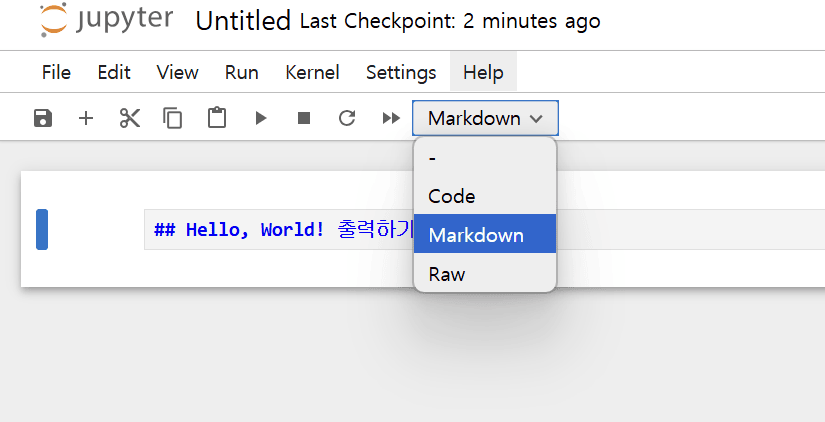Choose Raw cell type option

coord(447,273)
